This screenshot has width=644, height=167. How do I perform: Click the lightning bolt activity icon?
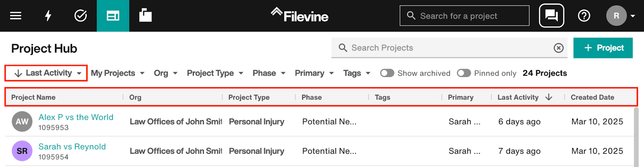[x=48, y=16]
